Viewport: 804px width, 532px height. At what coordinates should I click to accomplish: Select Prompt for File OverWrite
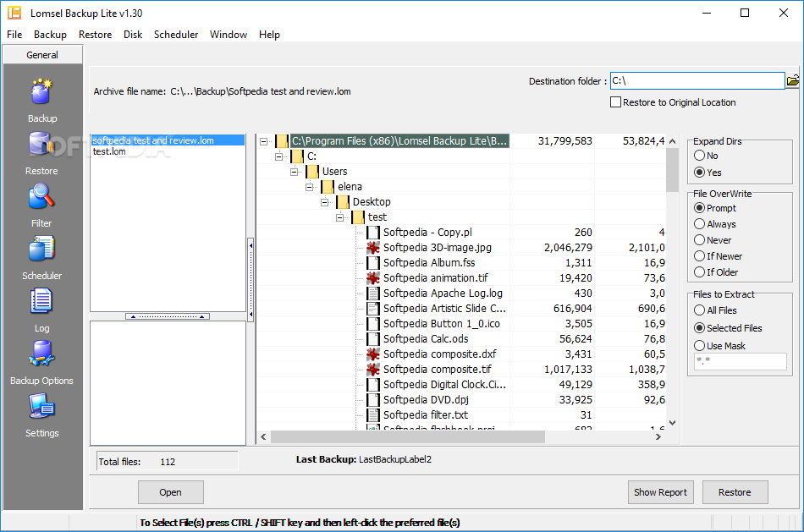pos(699,207)
